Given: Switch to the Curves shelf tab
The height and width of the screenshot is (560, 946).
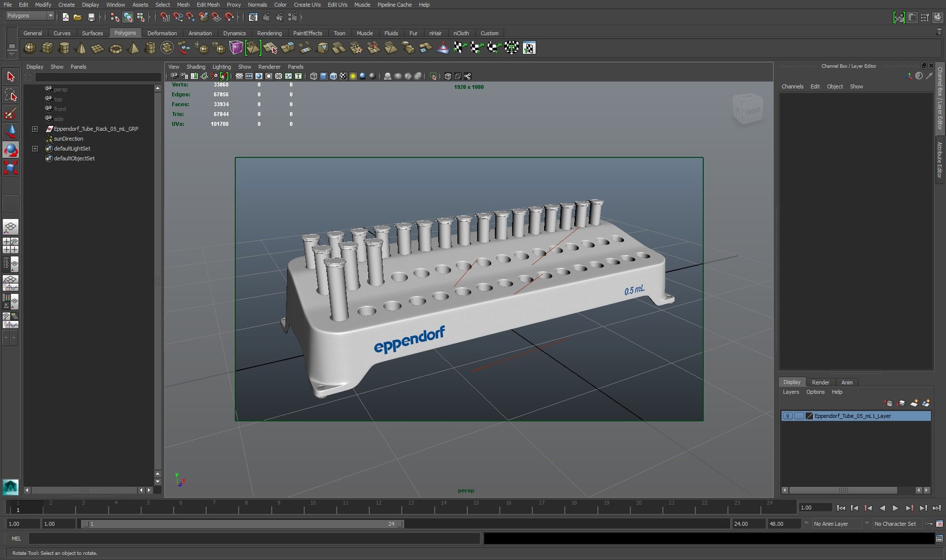Looking at the screenshot, I should click(62, 33).
